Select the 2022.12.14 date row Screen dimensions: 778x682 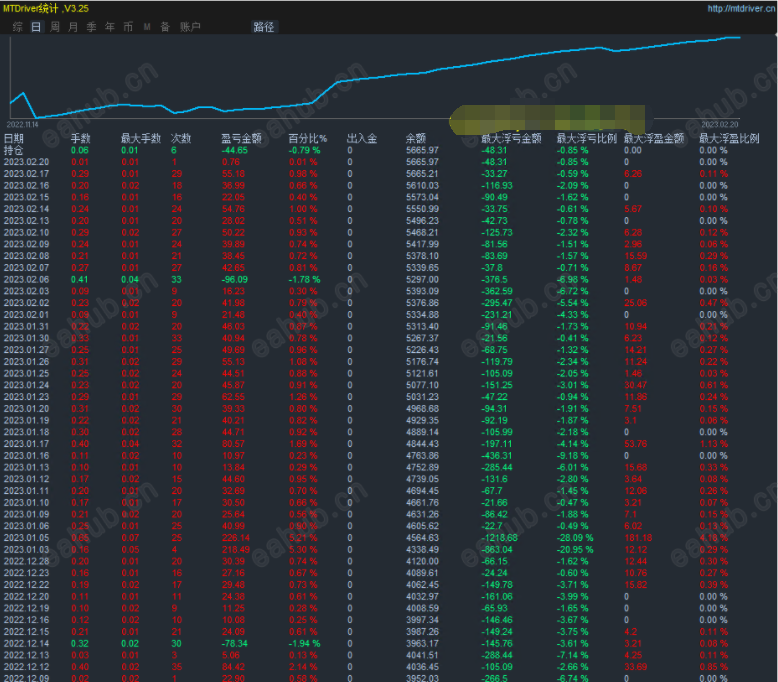26,644
